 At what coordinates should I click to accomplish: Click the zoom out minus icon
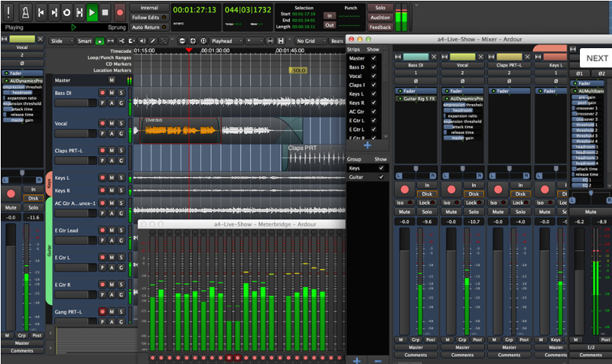(182, 41)
